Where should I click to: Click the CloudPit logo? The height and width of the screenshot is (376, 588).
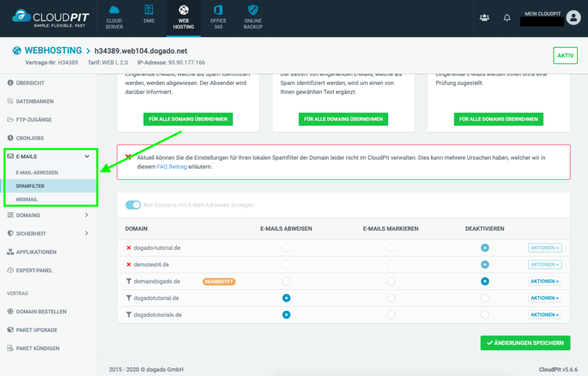[x=49, y=18]
